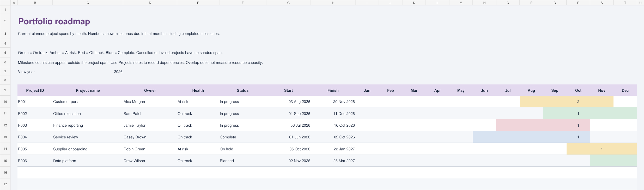Select the Aug month header

click(x=531, y=90)
